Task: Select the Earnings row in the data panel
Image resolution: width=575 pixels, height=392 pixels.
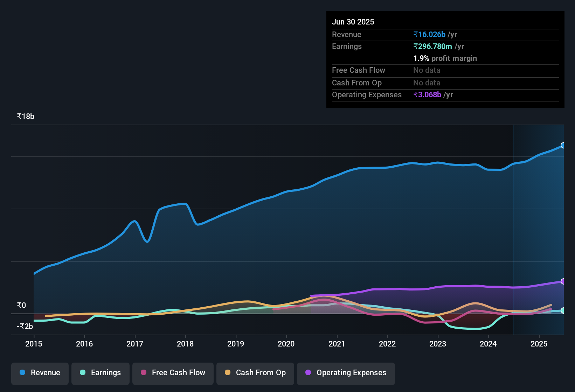Action: [x=347, y=46]
